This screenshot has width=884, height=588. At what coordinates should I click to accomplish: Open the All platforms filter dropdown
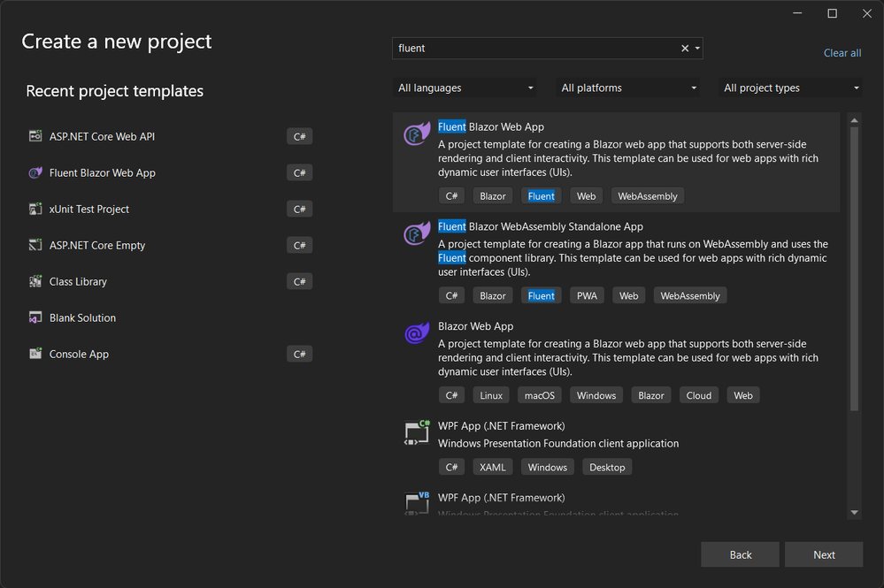click(627, 88)
